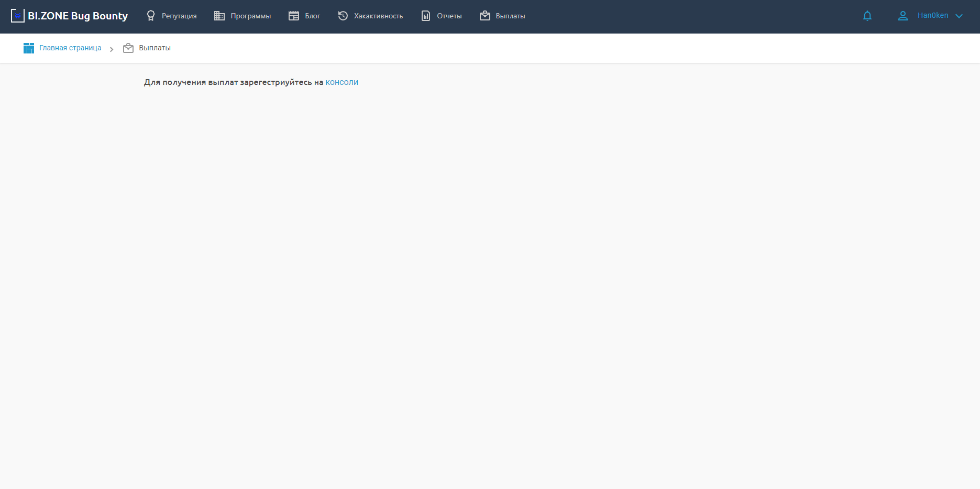980x489 pixels.
Task: Click the Хакактивность history clock icon
Action: click(x=343, y=16)
